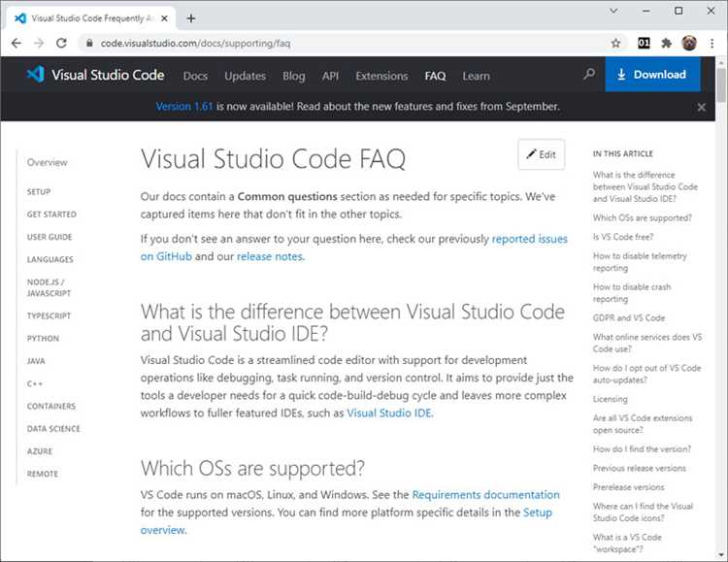
Task: Expand the CONTAINERS sidebar section
Action: 51,406
